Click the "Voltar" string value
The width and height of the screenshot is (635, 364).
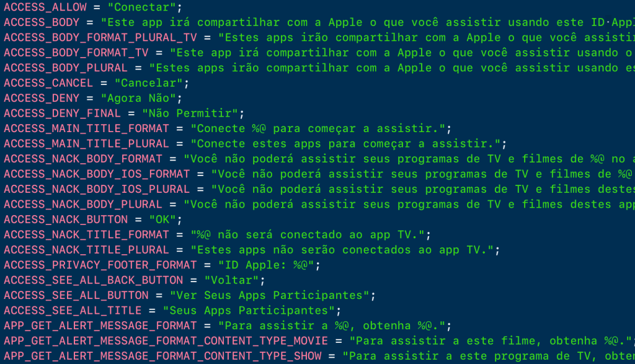[232, 280]
